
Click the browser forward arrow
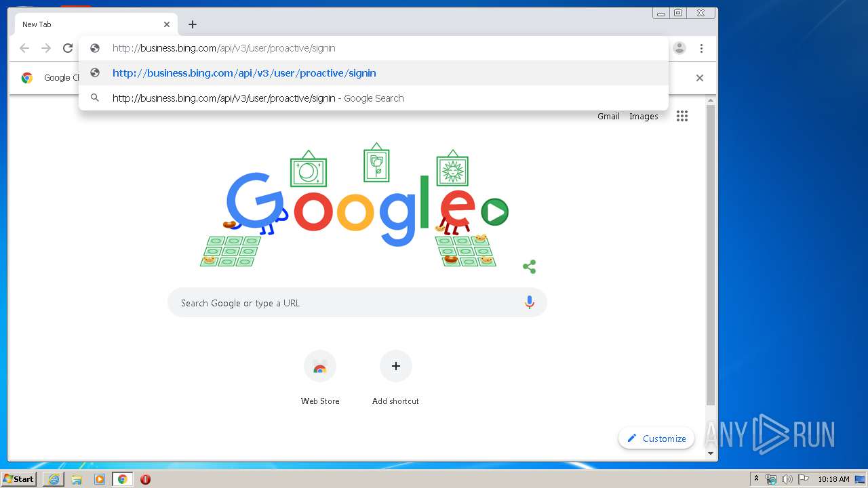(46, 48)
